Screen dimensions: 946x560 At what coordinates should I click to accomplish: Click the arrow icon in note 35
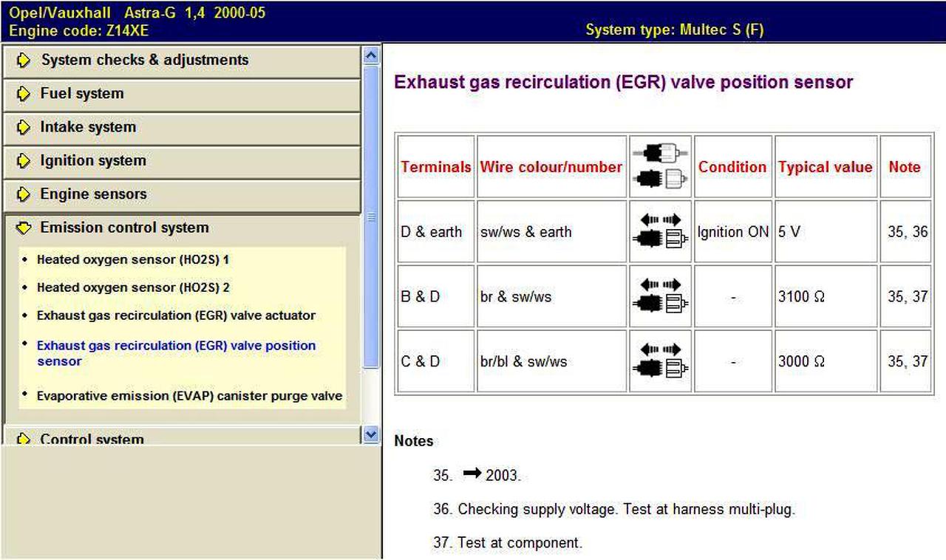[x=472, y=474]
